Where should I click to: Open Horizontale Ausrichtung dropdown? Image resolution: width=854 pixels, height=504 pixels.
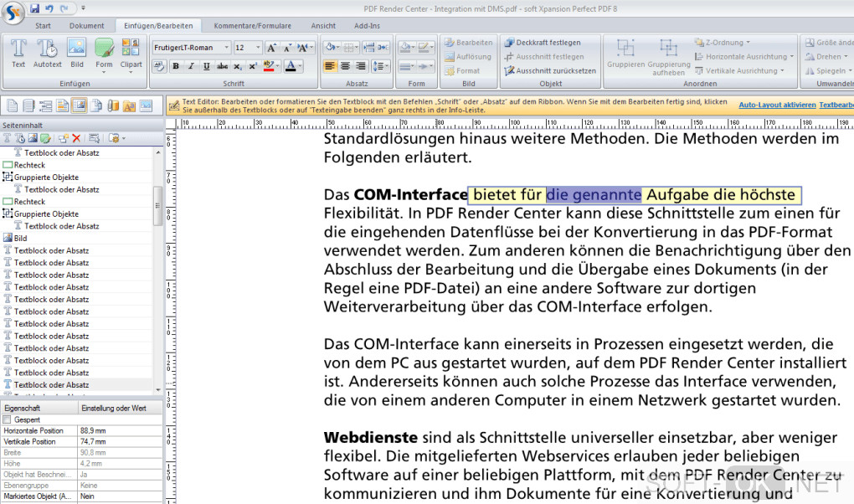(x=744, y=57)
